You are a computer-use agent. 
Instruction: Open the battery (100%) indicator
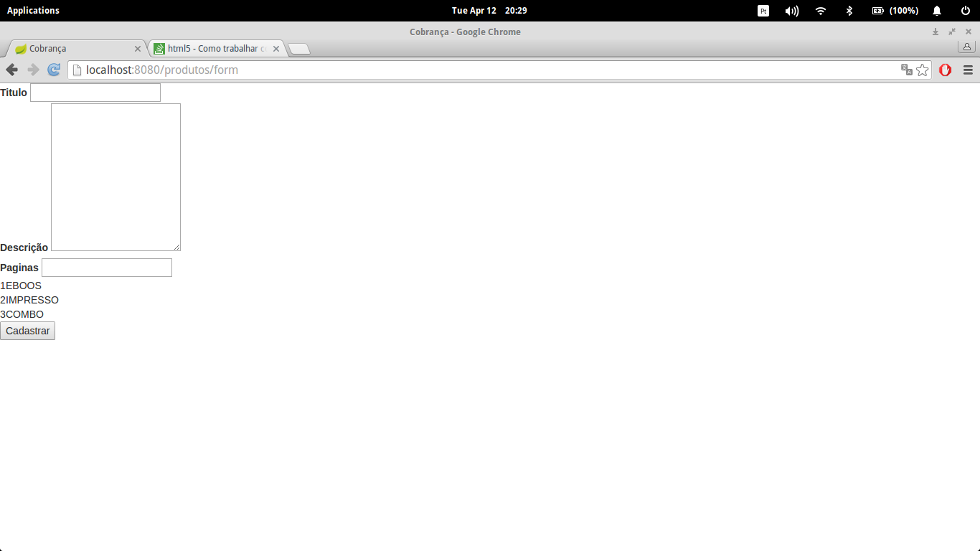pos(895,11)
